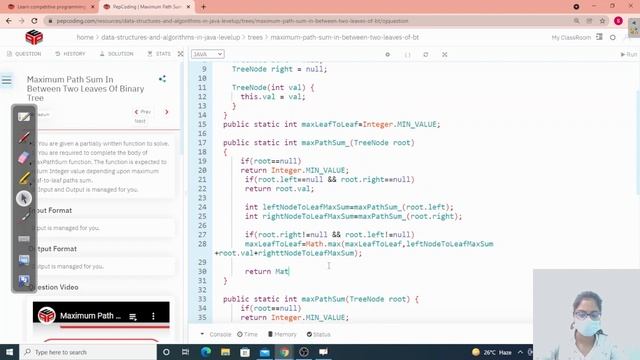
Task: Select the line drawing annotation tool
Action: (x=24, y=218)
